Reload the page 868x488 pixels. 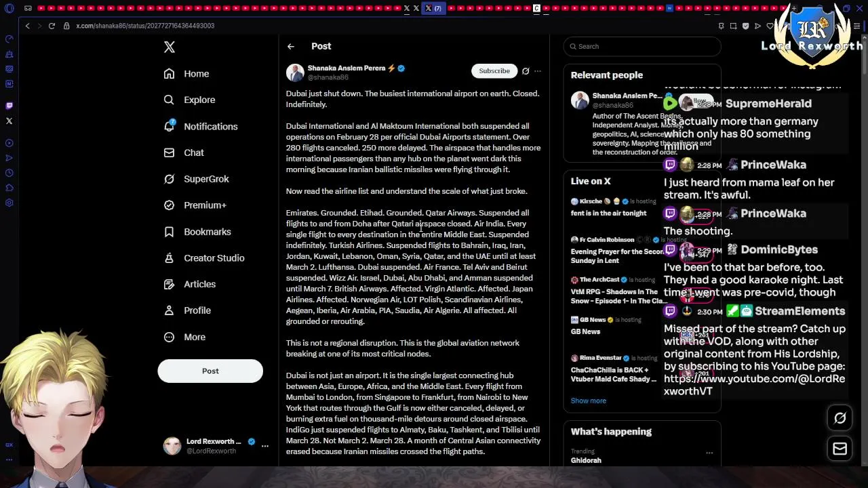click(x=52, y=26)
